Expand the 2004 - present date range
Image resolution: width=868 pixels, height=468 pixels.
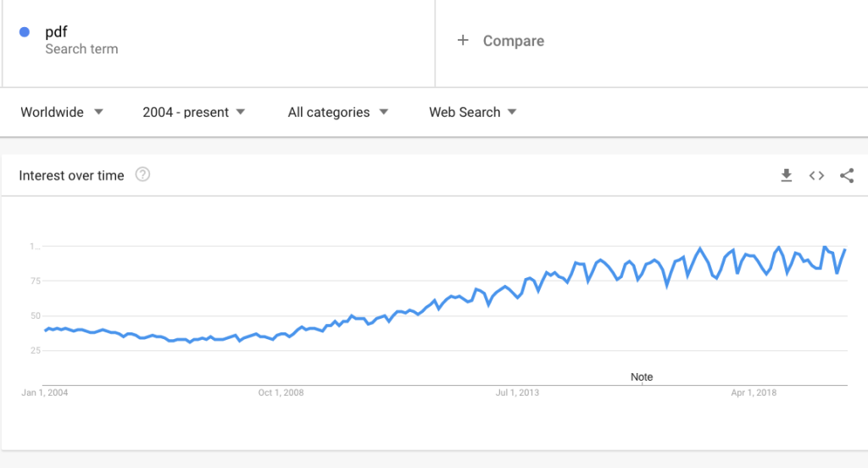click(194, 112)
